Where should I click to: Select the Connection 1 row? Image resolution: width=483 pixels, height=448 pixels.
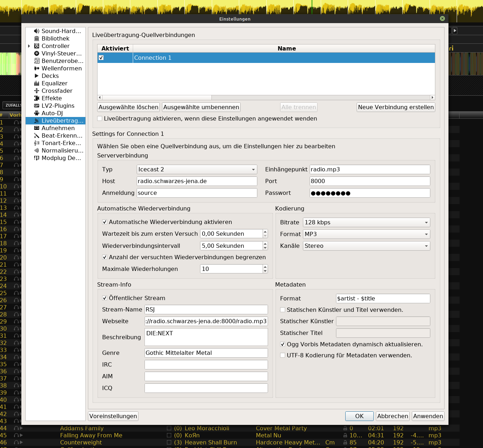266,58
